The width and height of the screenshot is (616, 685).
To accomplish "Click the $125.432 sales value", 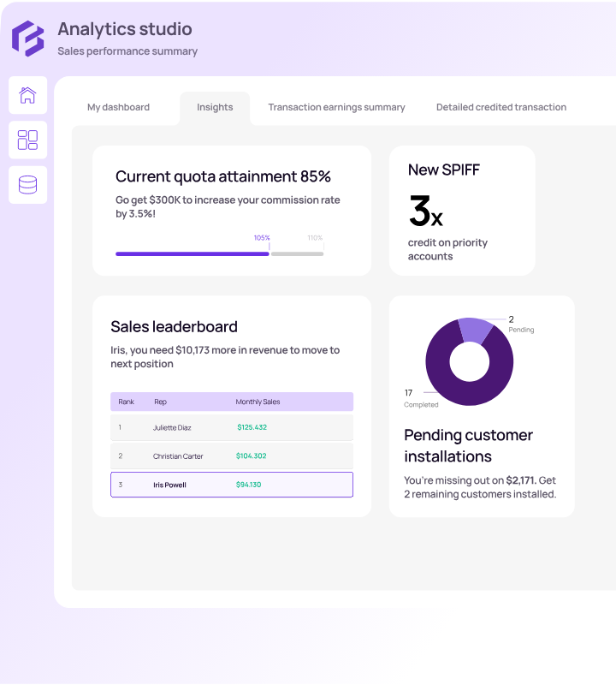I will [x=252, y=427].
